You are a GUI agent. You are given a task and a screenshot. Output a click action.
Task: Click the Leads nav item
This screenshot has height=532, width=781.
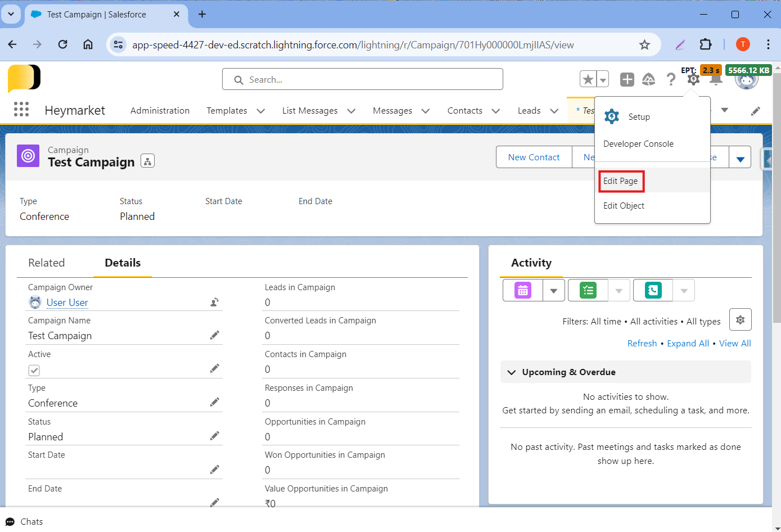tap(529, 110)
